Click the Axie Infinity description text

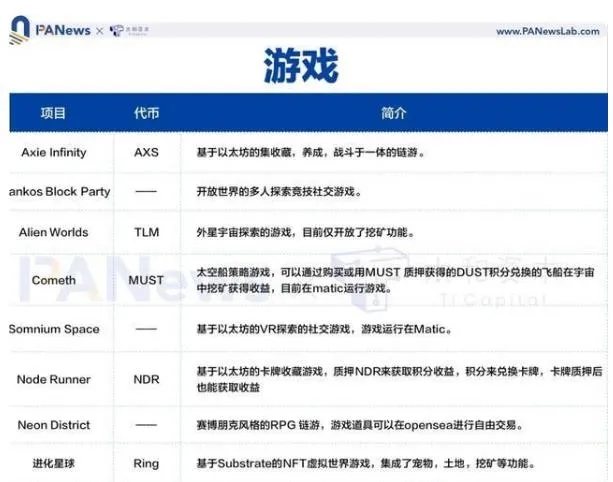310,152
